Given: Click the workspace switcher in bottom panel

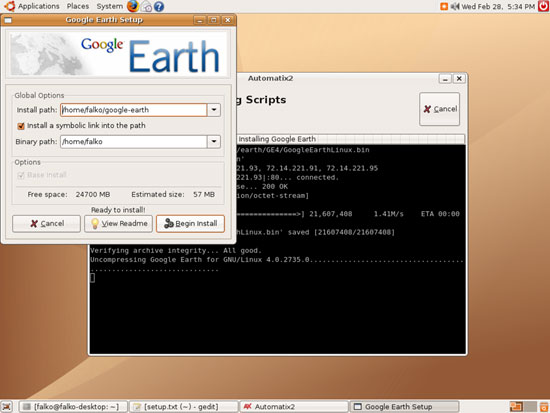Looking at the screenshot, I should tap(523, 407).
